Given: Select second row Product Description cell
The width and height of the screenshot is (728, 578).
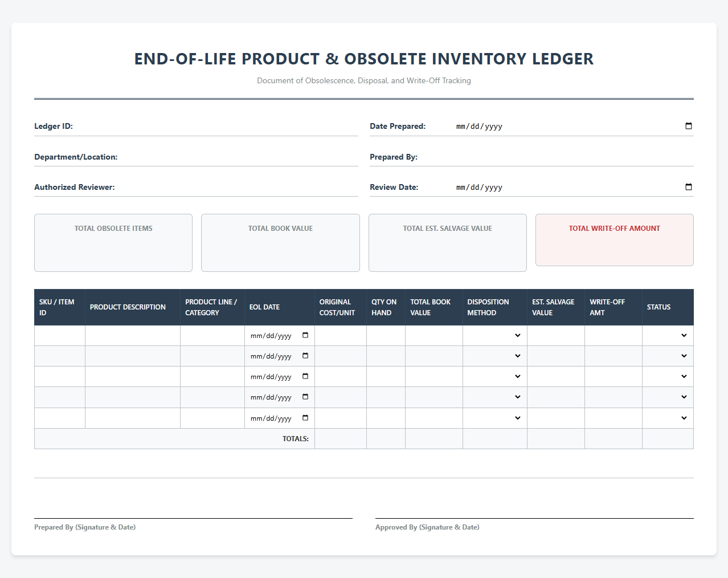Looking at the screenshot, I should click(x=133, y=356).
